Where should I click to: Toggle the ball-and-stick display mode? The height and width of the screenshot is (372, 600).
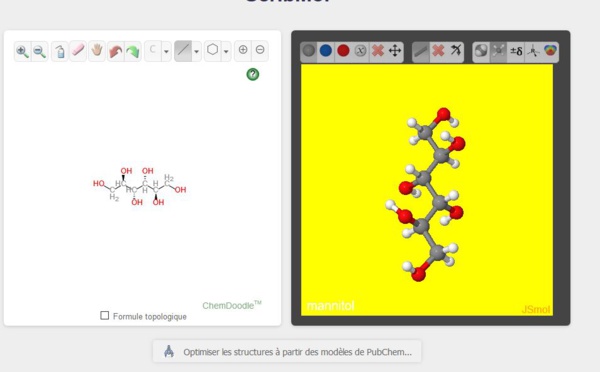pos(499,51)
